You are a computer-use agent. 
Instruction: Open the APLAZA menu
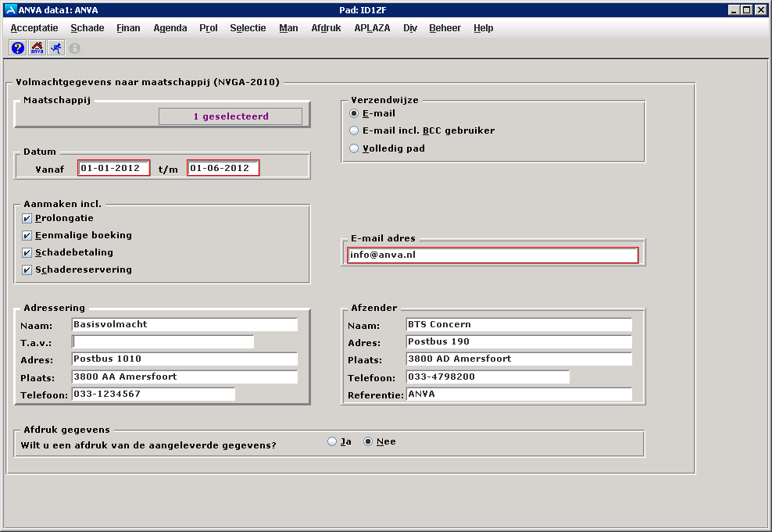(x=372, y=27)
